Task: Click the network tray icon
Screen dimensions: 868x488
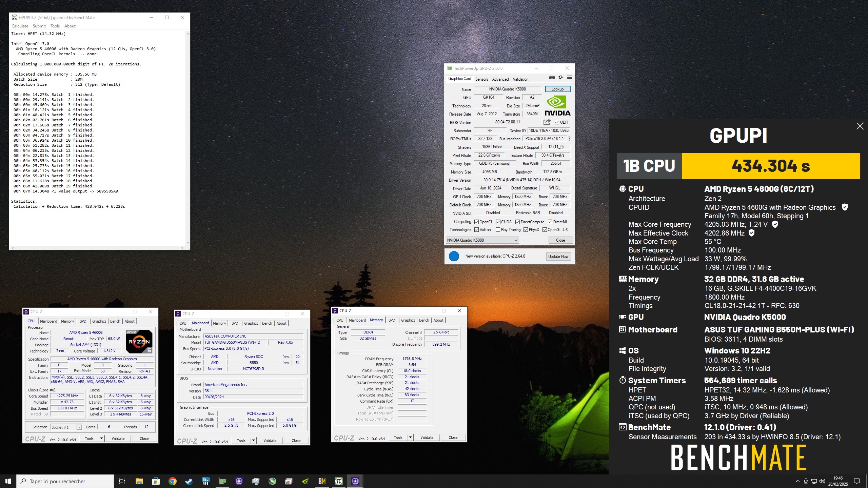Action: point(814,481)
